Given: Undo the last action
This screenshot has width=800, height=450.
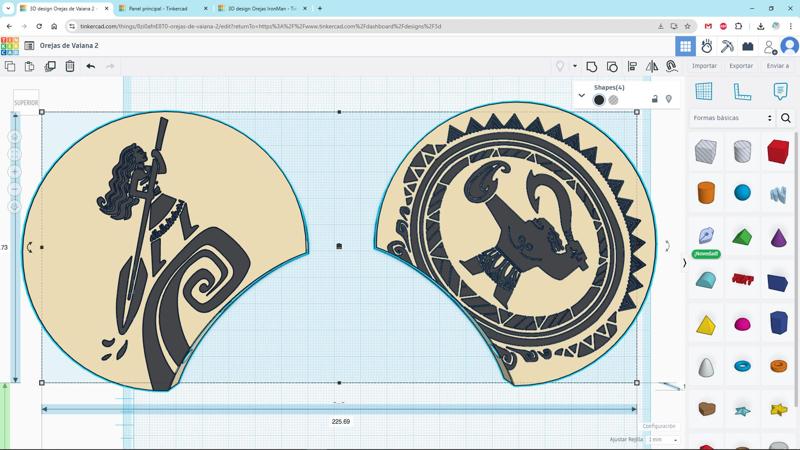Looking at the screenshot, I should pyautogui.click(x=90, y=66).
